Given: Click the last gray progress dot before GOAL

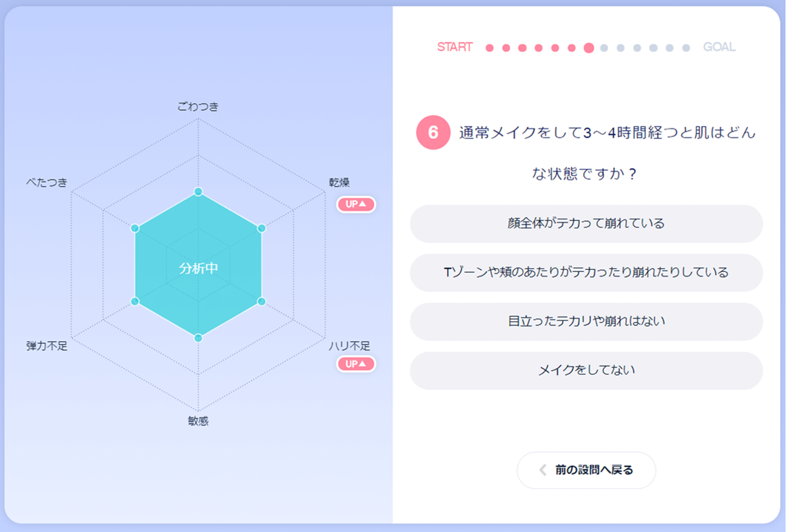Looking at the screenshot, I should pyautogui.click(x=686, y=48).
